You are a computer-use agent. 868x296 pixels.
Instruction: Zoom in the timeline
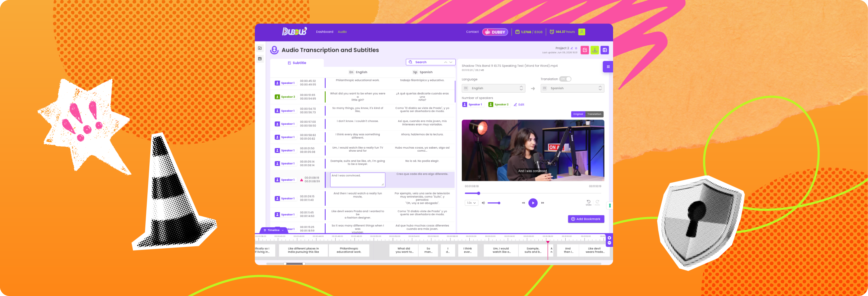pyautogui.click(x=609, y=238)
